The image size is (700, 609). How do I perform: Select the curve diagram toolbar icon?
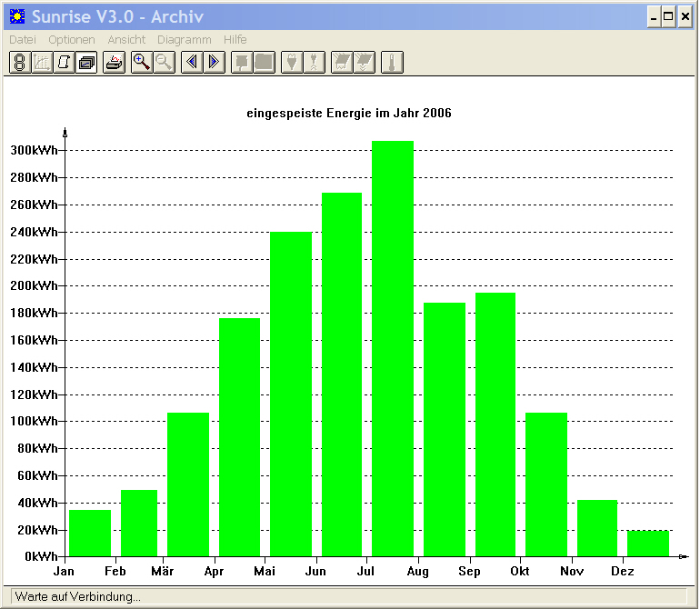42,62
